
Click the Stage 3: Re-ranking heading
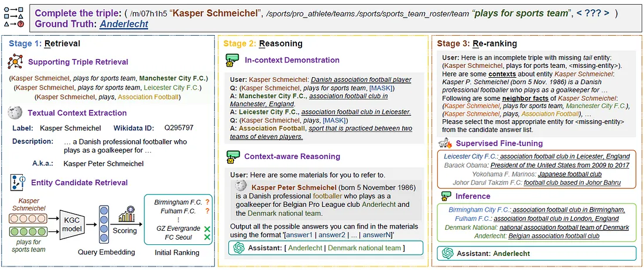[477, 43]
